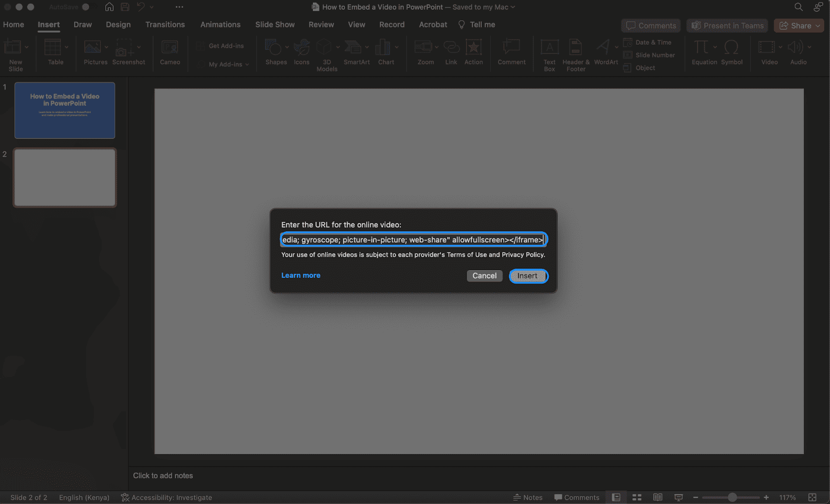Open the Slide Show tab
Screen dimensions: 830x504
pyautogui.click(x=275, y=24)
